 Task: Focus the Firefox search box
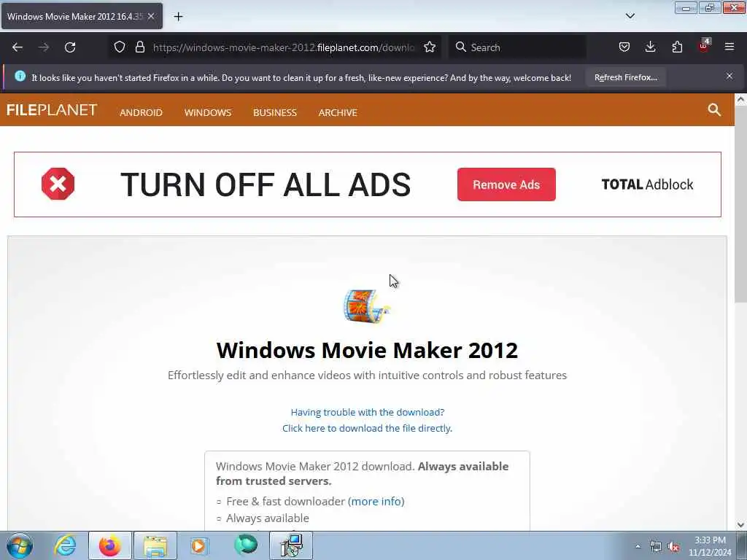517,47
